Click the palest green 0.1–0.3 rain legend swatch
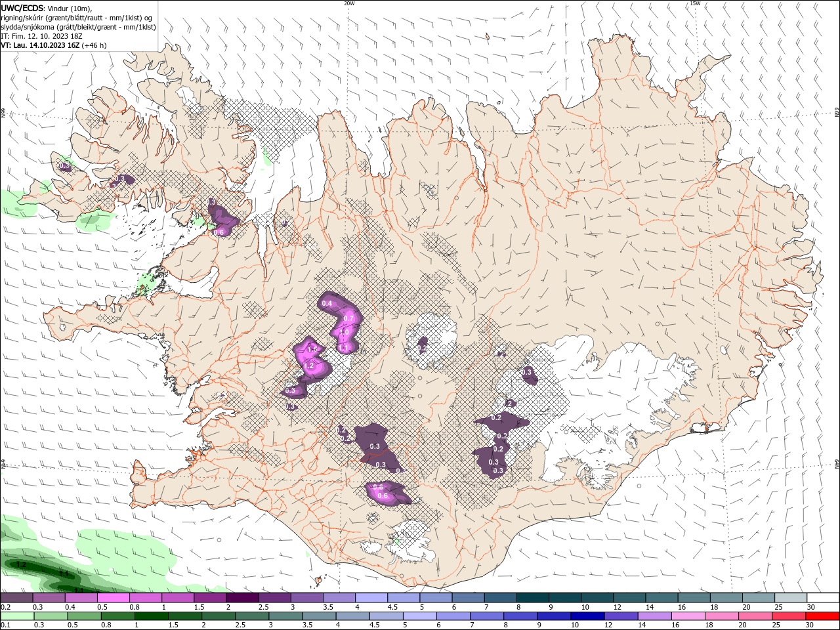This screenshot has height=630, width=840. click(17, 616)
